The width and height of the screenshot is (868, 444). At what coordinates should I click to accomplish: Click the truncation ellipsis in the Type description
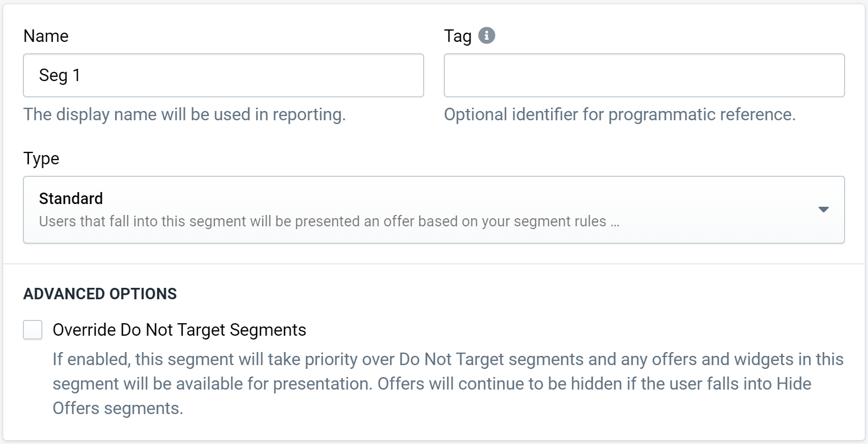tap(615, 222)
